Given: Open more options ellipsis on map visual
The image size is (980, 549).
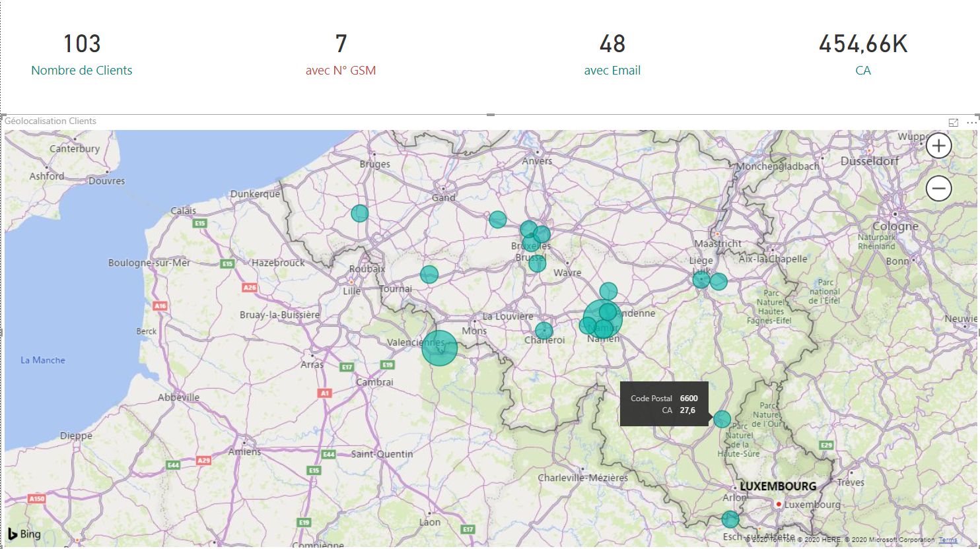Looking at the screenshot, I should click(x=971, y=123).
